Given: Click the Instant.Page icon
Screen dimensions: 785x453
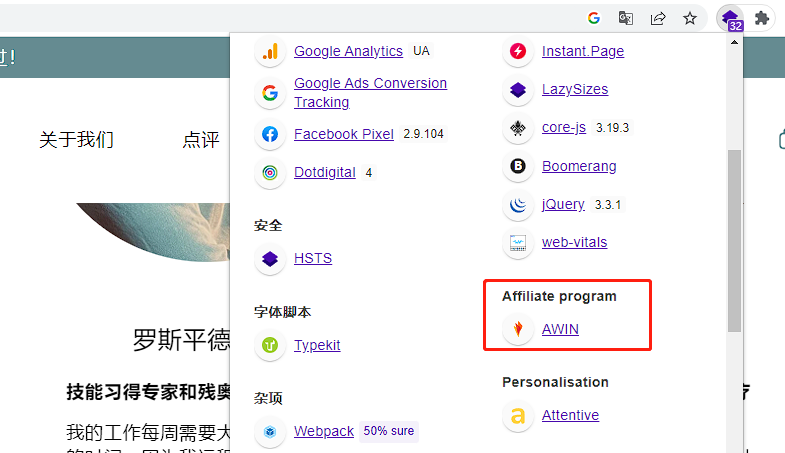Looking at the screenshot, I should [518, 51].
